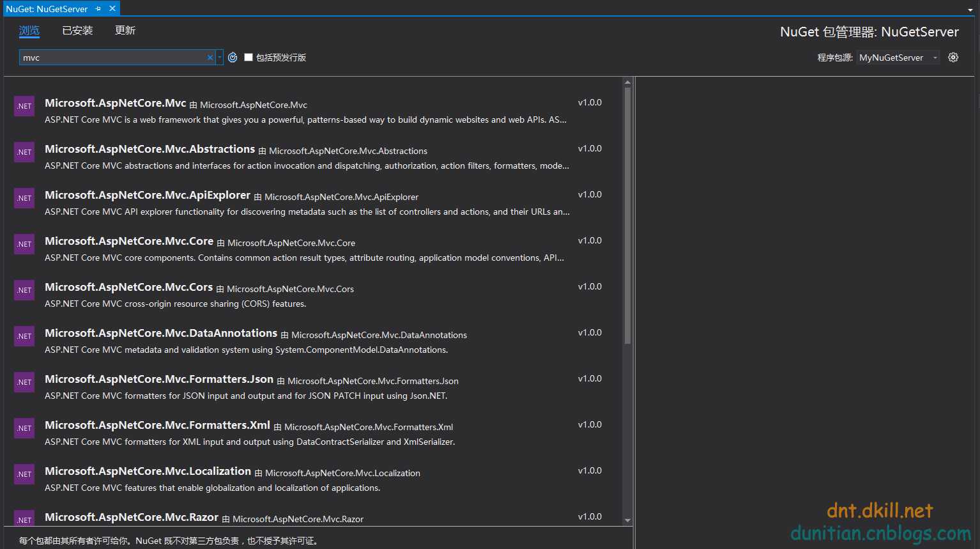Click .NET icon of Mvc.Cors package
The width and height of the screenshot is (980, 549).
tap(24, 290)
